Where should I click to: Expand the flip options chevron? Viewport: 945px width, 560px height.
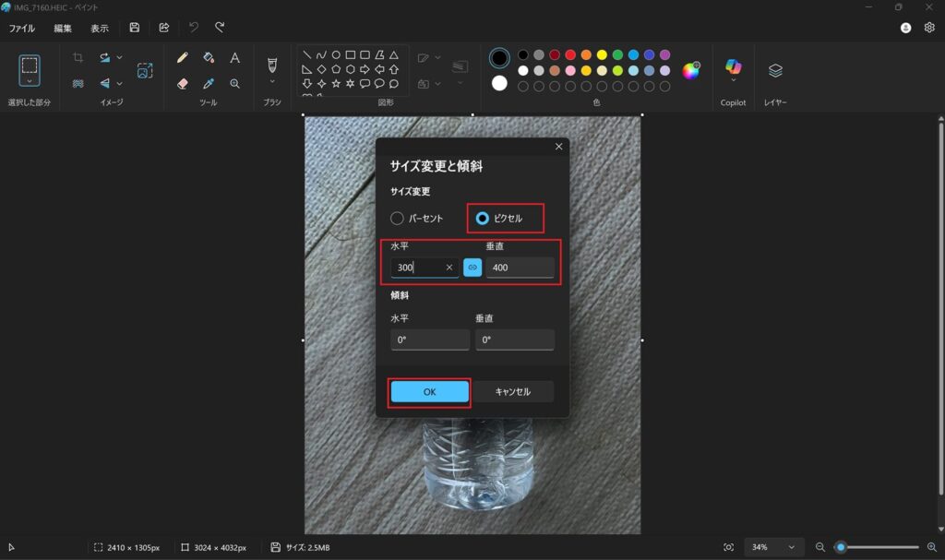click(119, 84)
